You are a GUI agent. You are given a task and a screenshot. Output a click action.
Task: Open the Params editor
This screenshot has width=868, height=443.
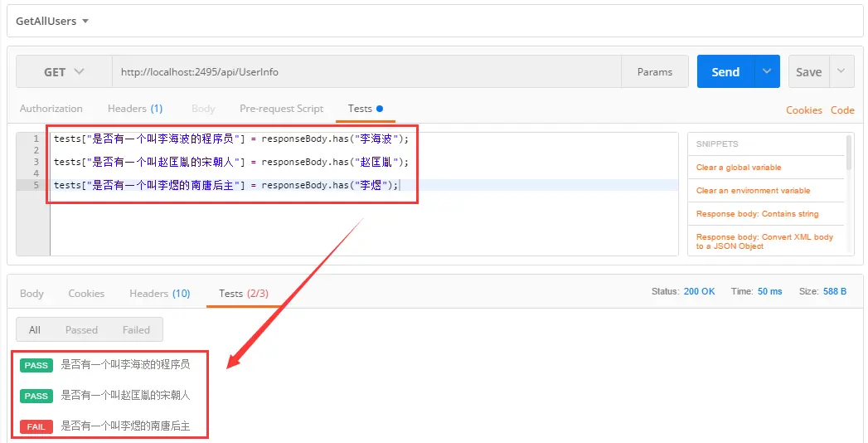point(655,72)
